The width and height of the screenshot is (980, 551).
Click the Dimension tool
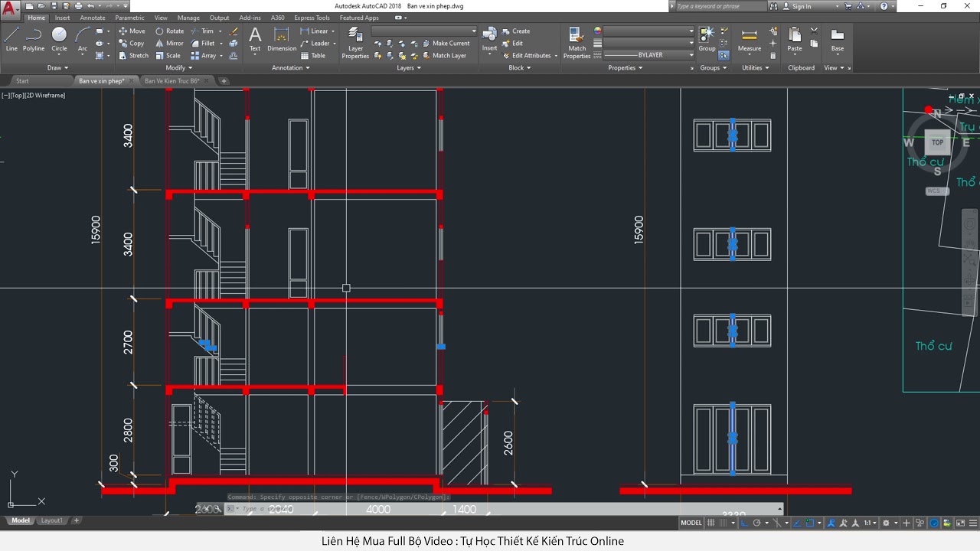[x=282, y=38]
